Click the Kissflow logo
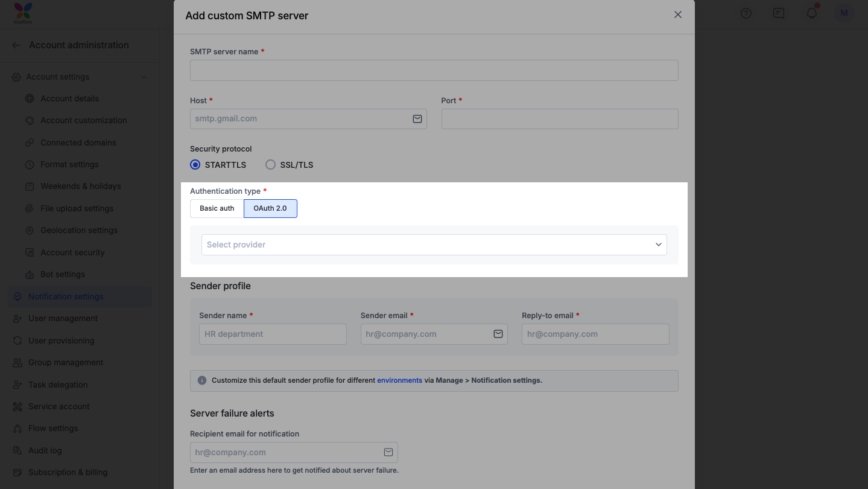Viewport: 868px width, 489px height. pos(23,13)
